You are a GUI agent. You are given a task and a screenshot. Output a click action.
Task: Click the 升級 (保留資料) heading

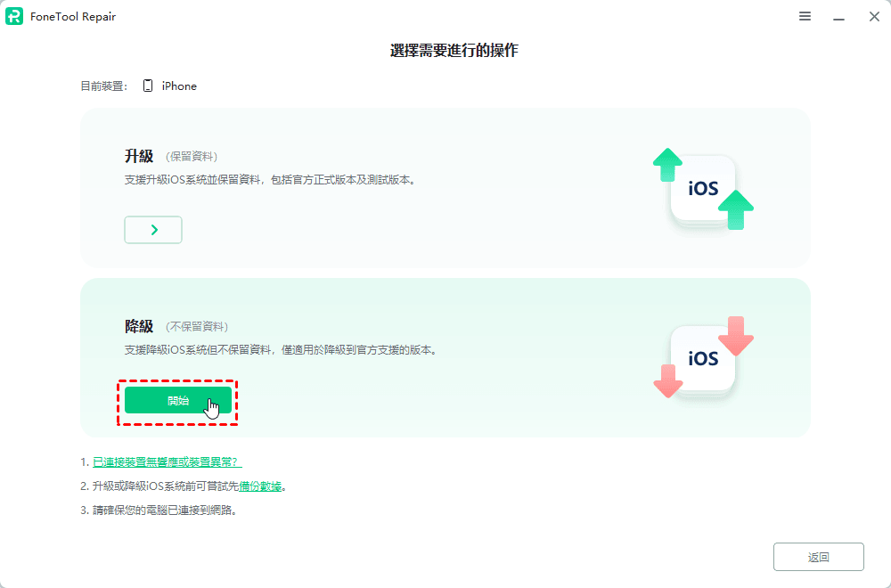pyautogui.click(x=171, y=157)
